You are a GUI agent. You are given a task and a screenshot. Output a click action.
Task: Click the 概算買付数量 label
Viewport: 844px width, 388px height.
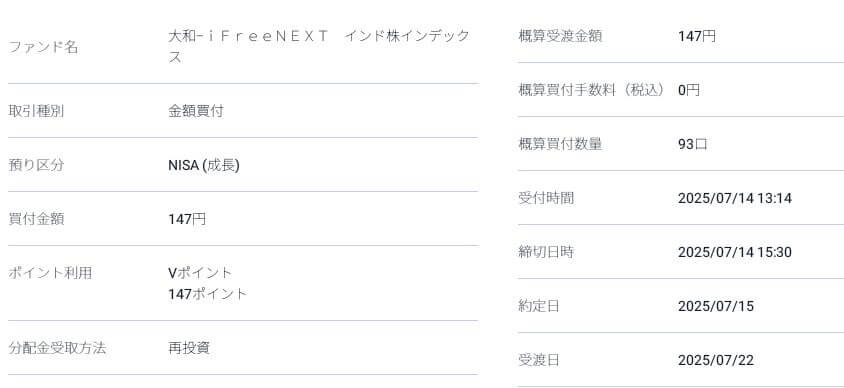coord(560,144)
